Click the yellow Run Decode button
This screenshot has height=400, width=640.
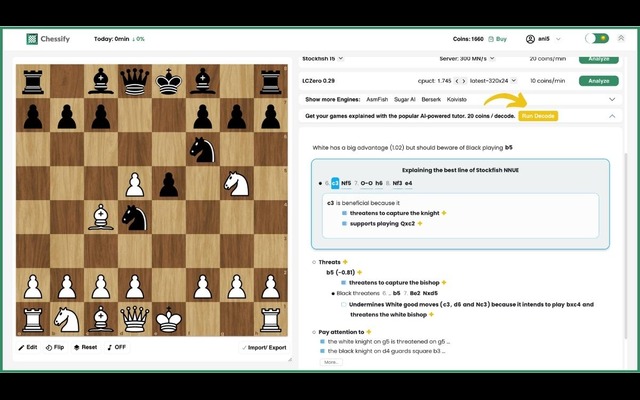538,116
